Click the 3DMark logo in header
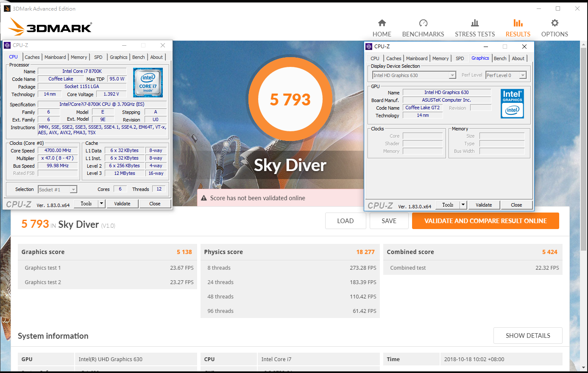 pyautogui.click(x=50, y=27)
